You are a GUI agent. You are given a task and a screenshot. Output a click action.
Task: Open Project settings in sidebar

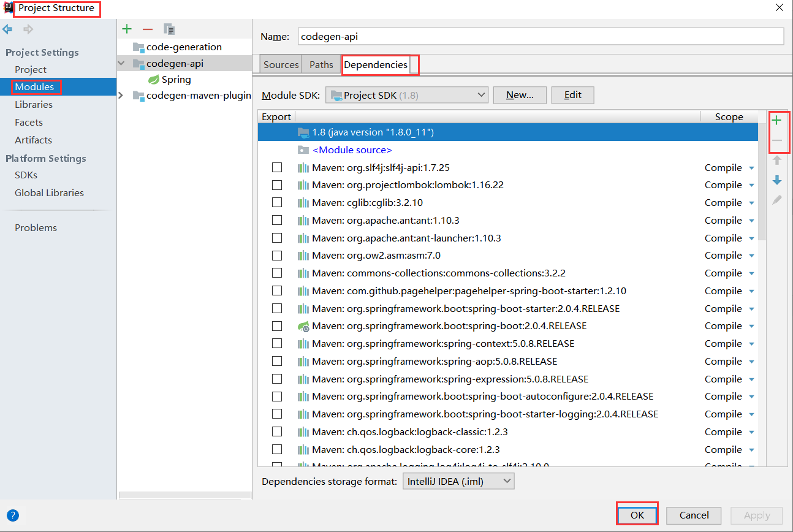[x=31, y=69]
